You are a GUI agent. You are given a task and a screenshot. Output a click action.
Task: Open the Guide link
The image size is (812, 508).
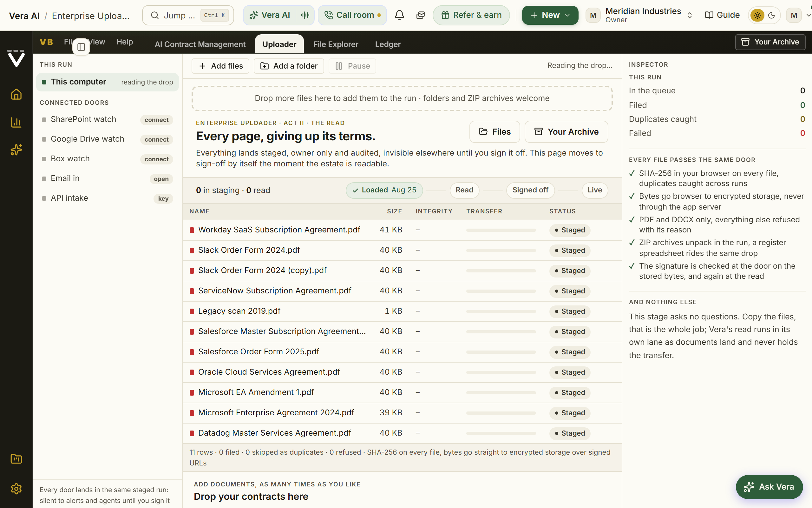point(723,15)
